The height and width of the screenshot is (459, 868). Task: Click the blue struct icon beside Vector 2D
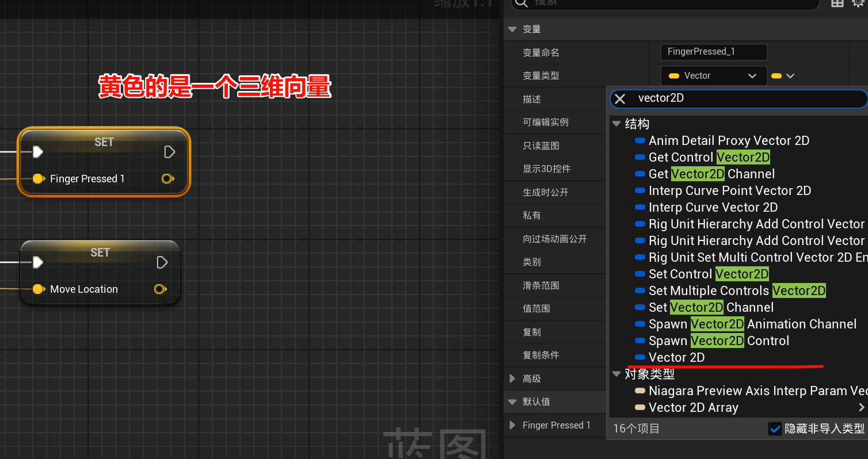(639, 358)
